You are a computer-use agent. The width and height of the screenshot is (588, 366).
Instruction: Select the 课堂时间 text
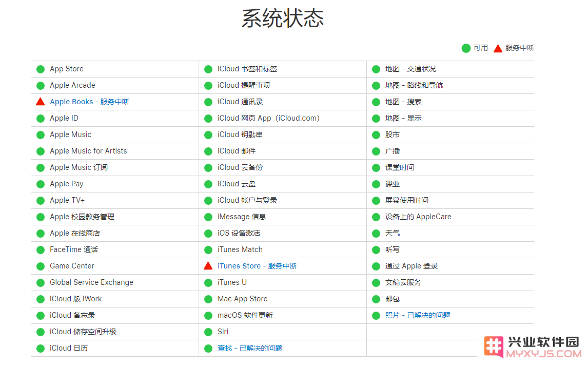click(x=399, y=168)
